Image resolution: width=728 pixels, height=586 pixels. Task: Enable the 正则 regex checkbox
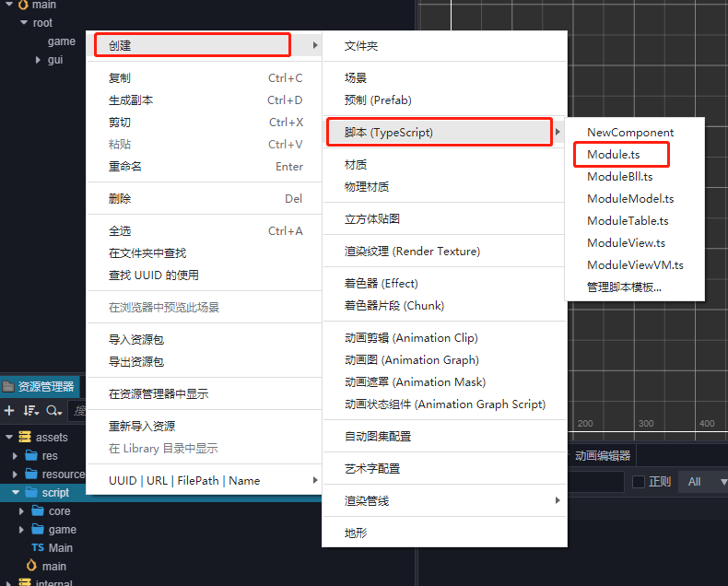(x=639, y=481)
